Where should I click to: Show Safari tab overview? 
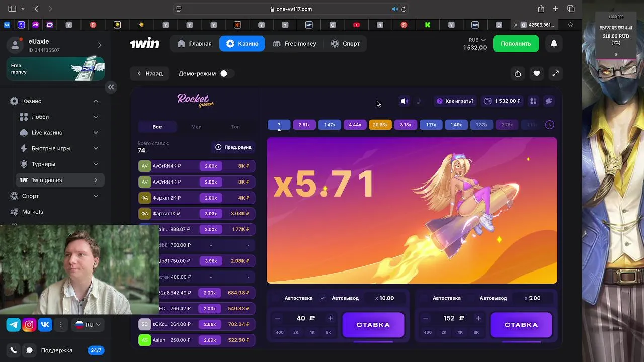tap(571, 9)
